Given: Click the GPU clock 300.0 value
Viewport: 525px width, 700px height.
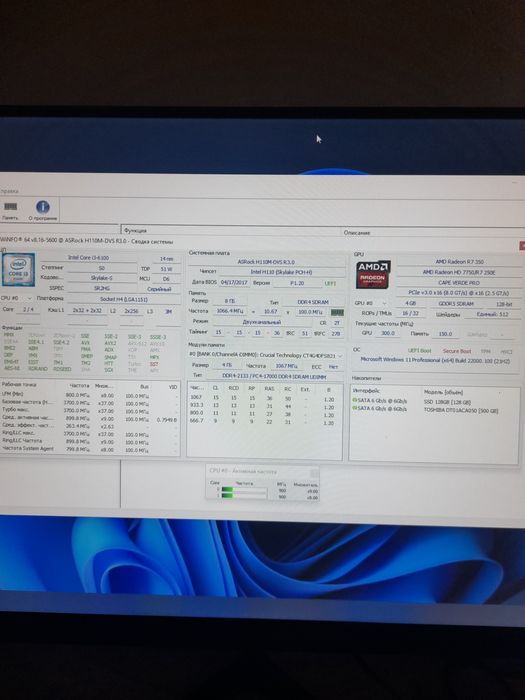Looking at the screenshot, I should (x=388, y=333).
